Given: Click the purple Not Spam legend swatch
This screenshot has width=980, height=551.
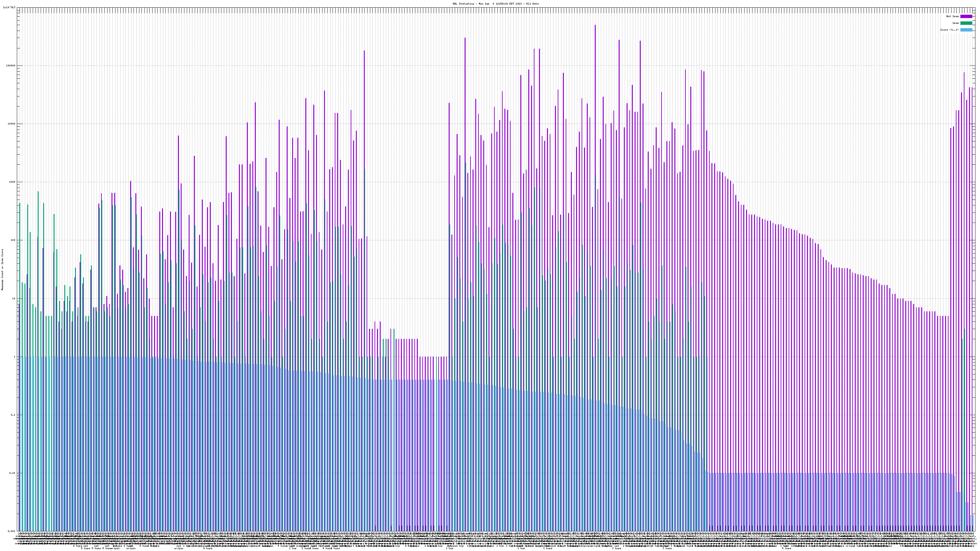Looking at the screenshot, I should tap(966, 16).
